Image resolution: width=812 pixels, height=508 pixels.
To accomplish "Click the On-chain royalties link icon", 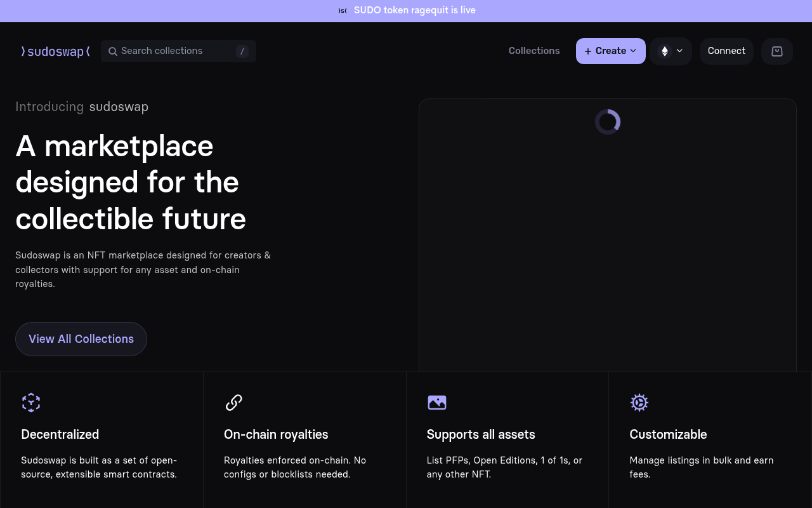I will click(234, 403).
